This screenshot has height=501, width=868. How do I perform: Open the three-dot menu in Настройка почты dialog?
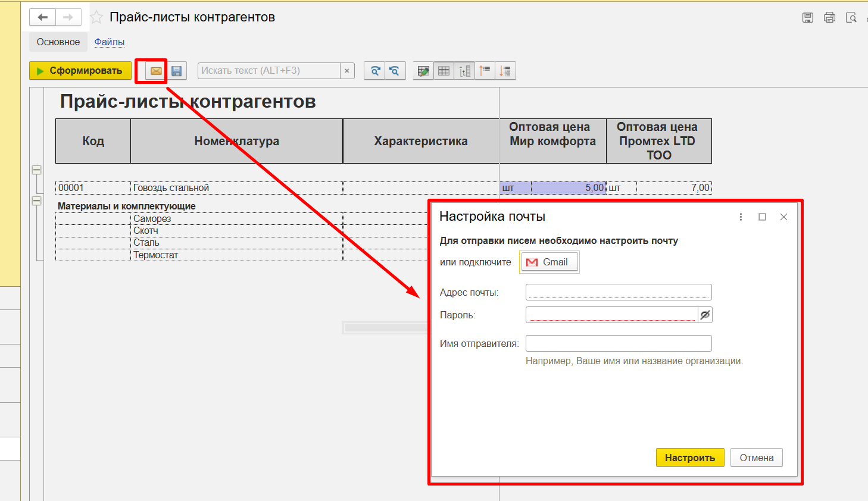tap(741, 217)
